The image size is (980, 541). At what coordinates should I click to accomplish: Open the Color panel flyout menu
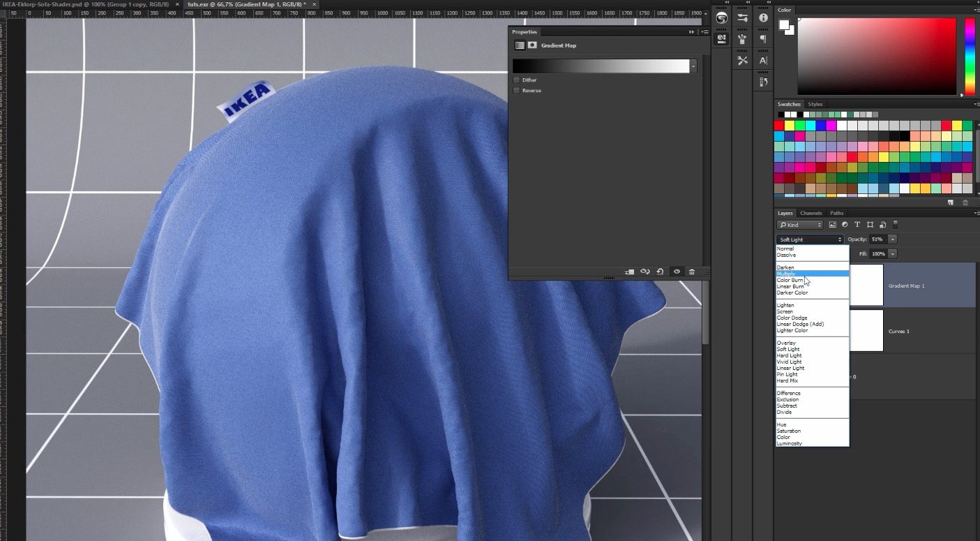[x=976, y=10]
